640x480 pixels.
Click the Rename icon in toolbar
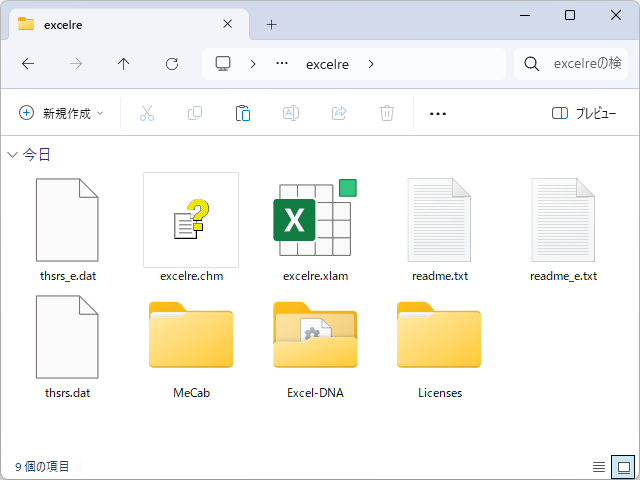[x=291, y=113]
